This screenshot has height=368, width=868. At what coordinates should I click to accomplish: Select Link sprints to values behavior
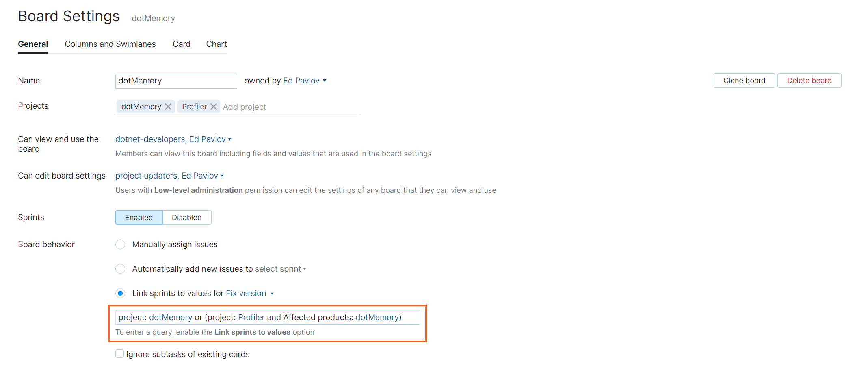click(x=120, y=293)
